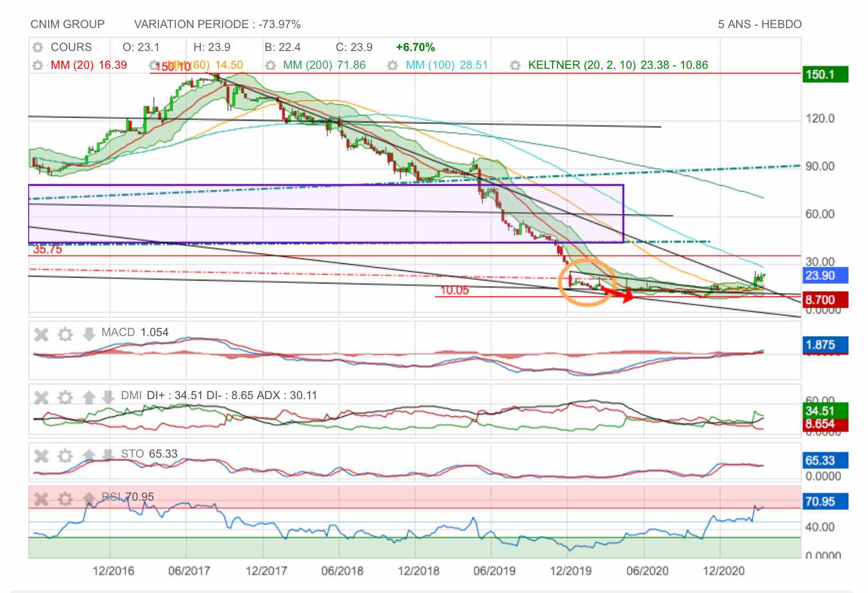The image size is (868, 593).
Task: Click the 5 ANS - HEBDO period label
Action: pos(760,24)
